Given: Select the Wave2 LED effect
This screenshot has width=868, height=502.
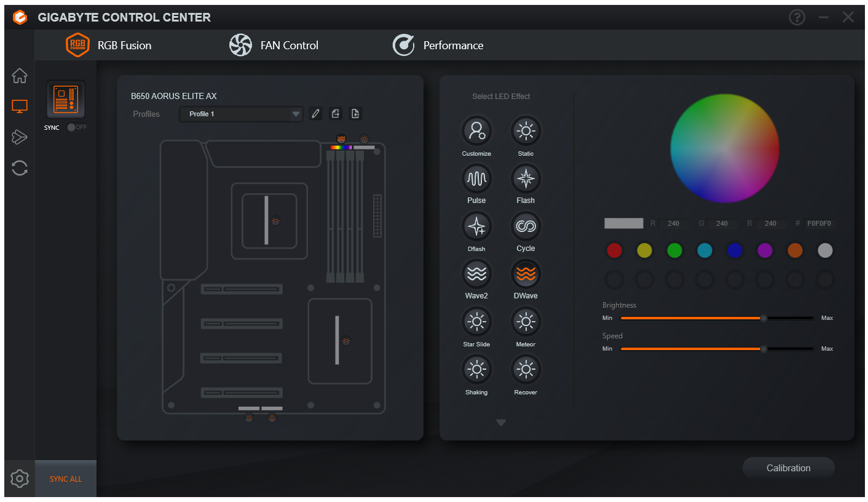Looking at the screenshot, I should (x=476, y=274).
